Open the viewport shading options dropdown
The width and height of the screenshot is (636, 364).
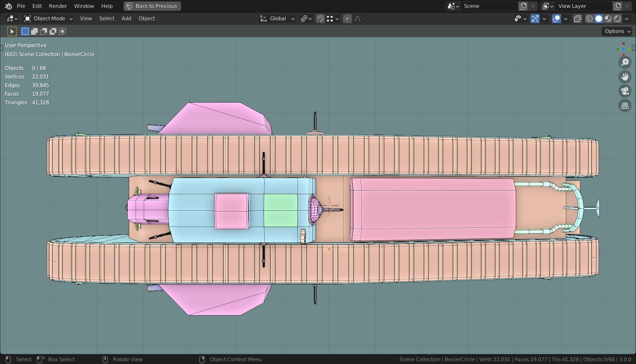[x=627, y=19]
